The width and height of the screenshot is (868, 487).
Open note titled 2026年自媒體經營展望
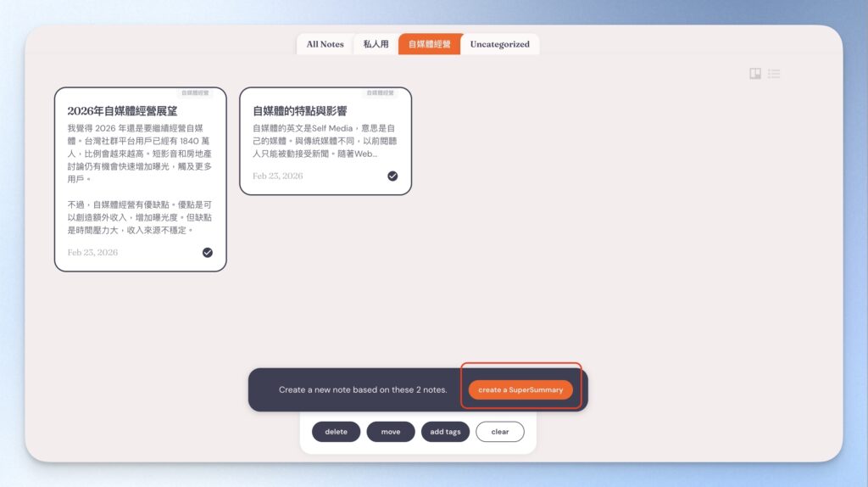pyautogui.click(x=122, y=111)
